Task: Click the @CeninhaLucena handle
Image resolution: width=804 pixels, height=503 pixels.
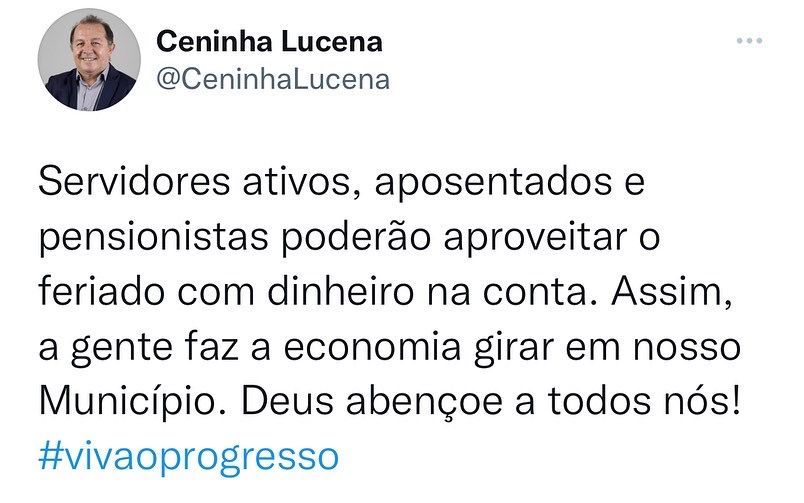Action: click(x=274, y=80)
